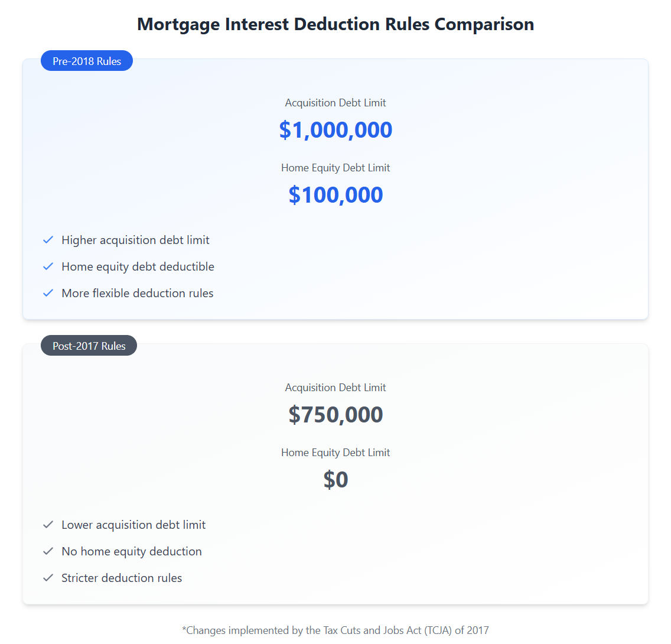Click the 'More flexible deduction rules' text
This screenshot has height=644, width=671.
click(x=138, y=293)
